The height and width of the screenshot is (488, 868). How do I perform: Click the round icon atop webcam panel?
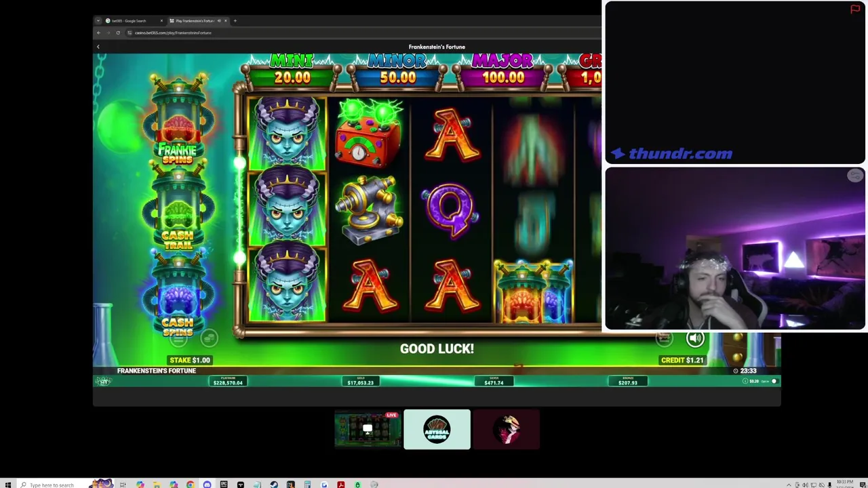[x=855, y=176]
